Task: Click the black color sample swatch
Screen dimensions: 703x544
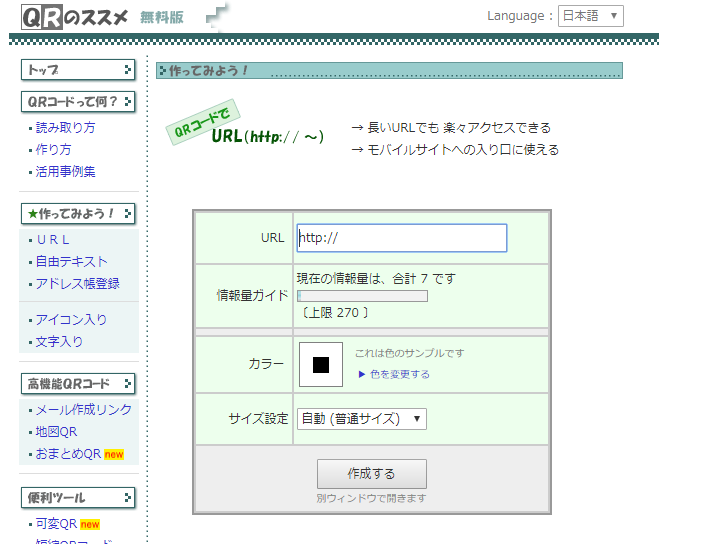Action: [321, 364]
